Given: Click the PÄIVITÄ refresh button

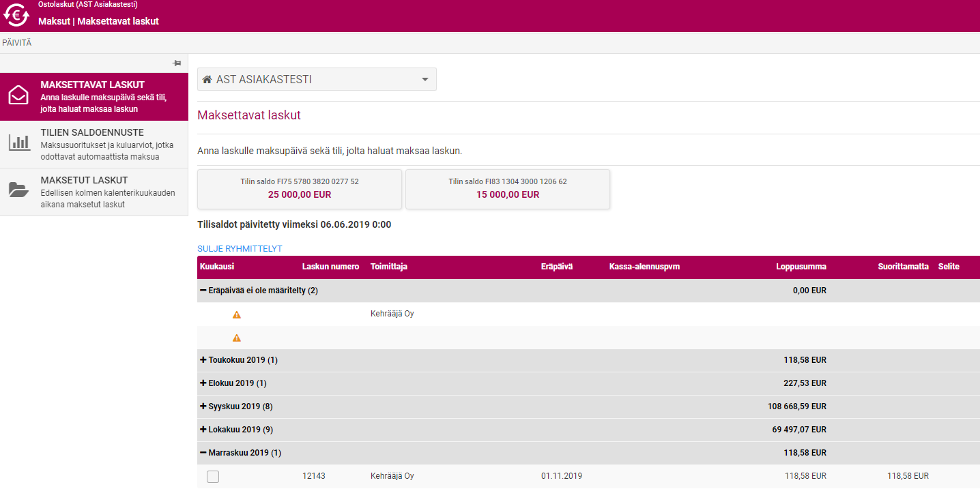Looking at the screenshot, I should [17, 43].
